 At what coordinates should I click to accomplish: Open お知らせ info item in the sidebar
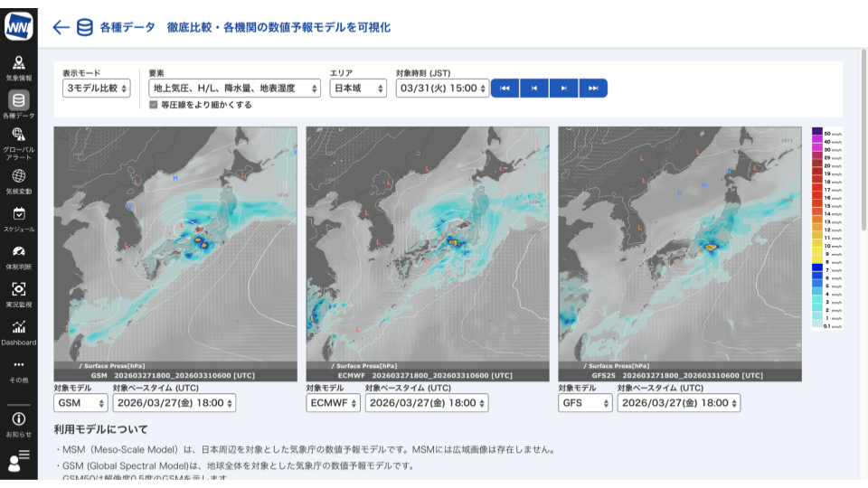pos(19,424)
